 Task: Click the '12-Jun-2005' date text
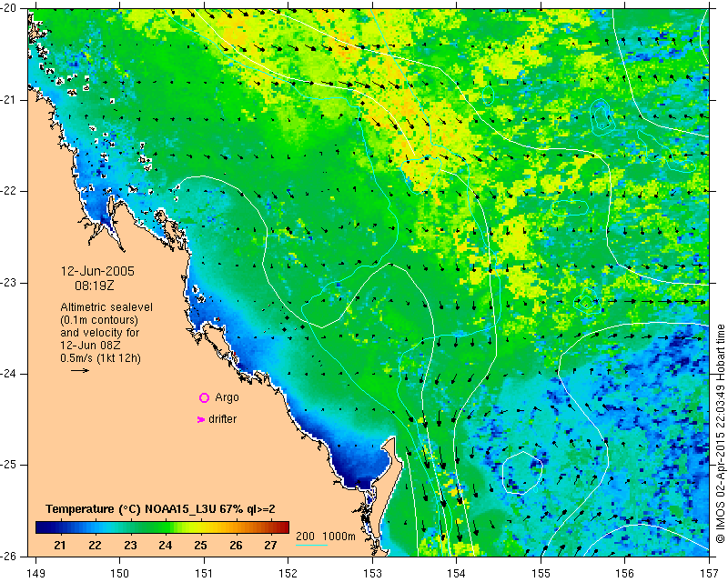pos(97,272)
